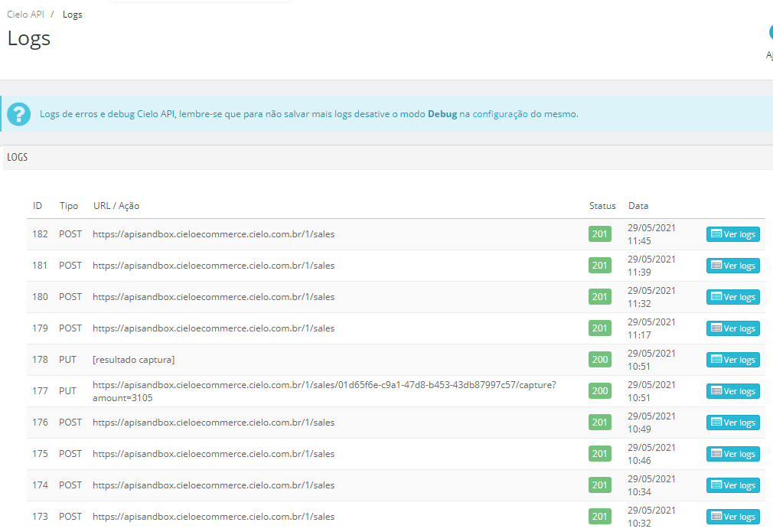This screenshot has width=773, height=532.
Task: Click the Status column header
Action: pyautogui.click(x=602, y=206)
